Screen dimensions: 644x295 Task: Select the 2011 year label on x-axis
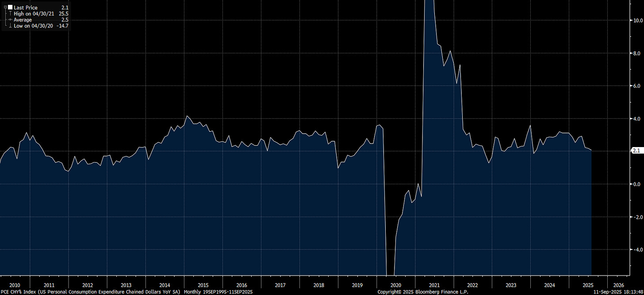49,285
